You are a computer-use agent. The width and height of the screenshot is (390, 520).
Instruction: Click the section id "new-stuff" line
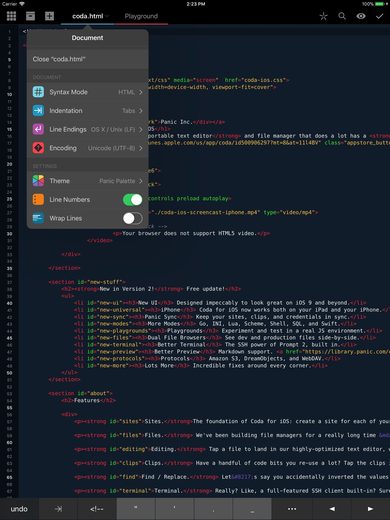[87, 282]
